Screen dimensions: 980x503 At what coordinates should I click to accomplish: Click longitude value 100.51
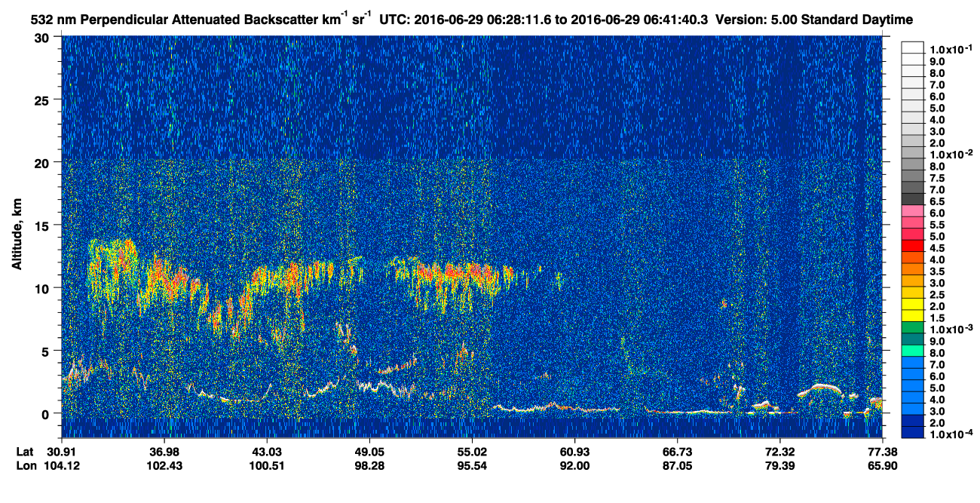(266, 465)
